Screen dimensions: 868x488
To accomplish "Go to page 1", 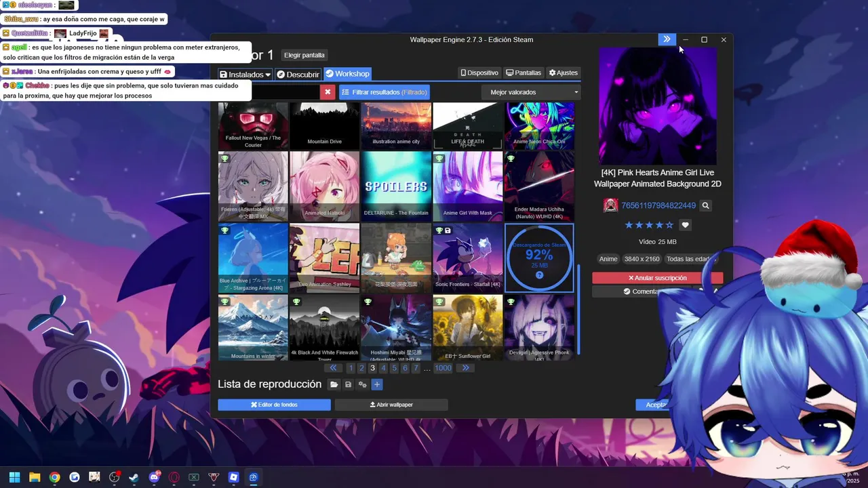I will click(351, 368).
